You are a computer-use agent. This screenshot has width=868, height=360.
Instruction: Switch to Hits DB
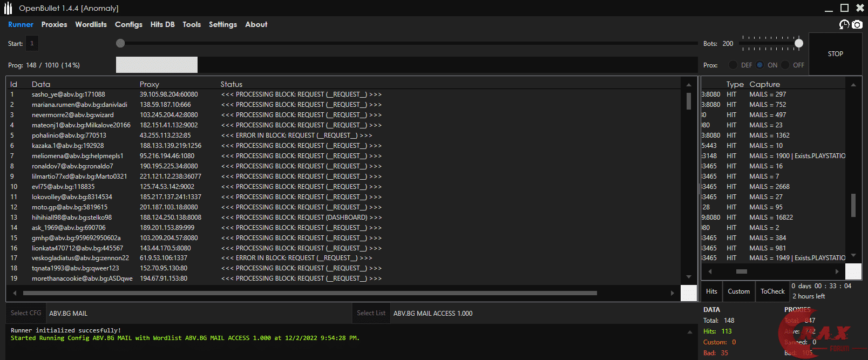click(162, 24)
